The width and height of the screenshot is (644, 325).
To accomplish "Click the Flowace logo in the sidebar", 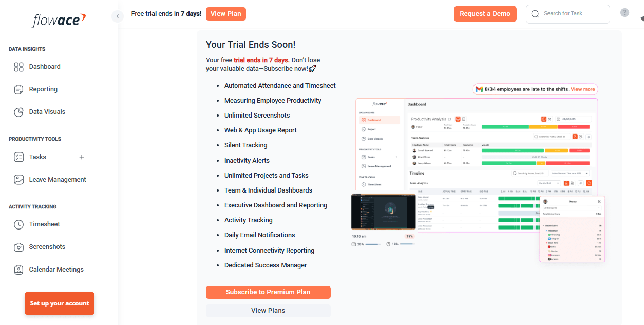I will coord(59,20).
